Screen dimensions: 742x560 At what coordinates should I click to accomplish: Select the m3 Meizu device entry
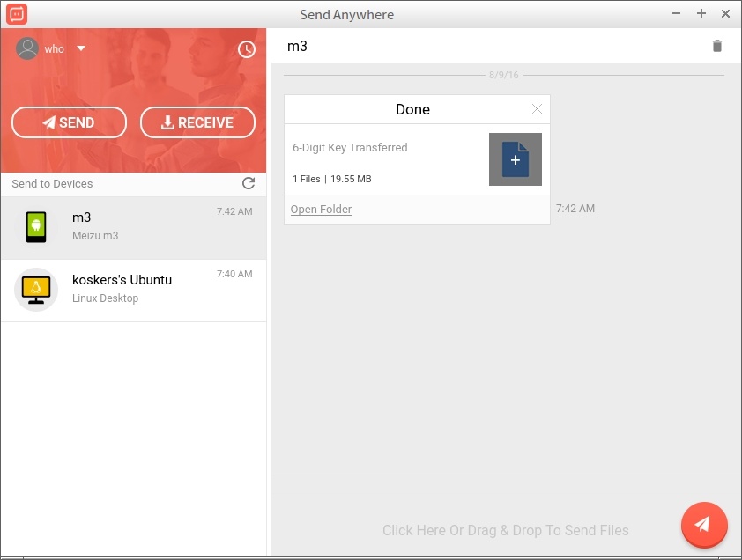[x=133, y=226]
